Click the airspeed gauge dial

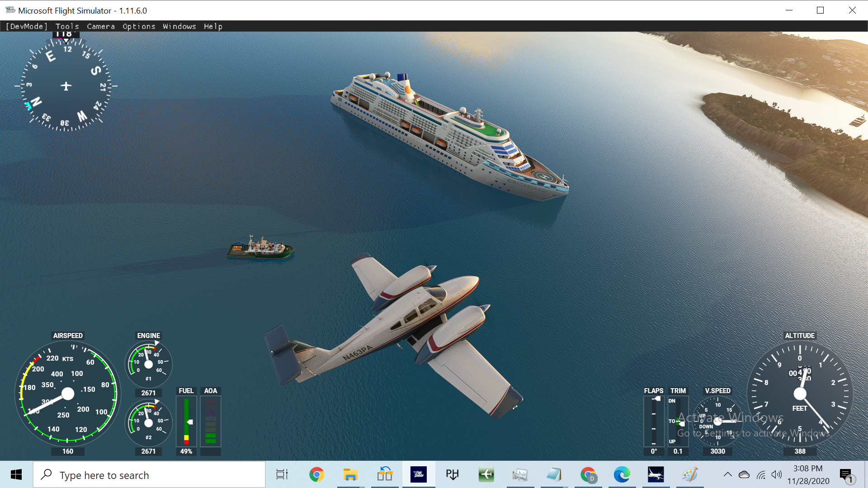click(68, 394)
